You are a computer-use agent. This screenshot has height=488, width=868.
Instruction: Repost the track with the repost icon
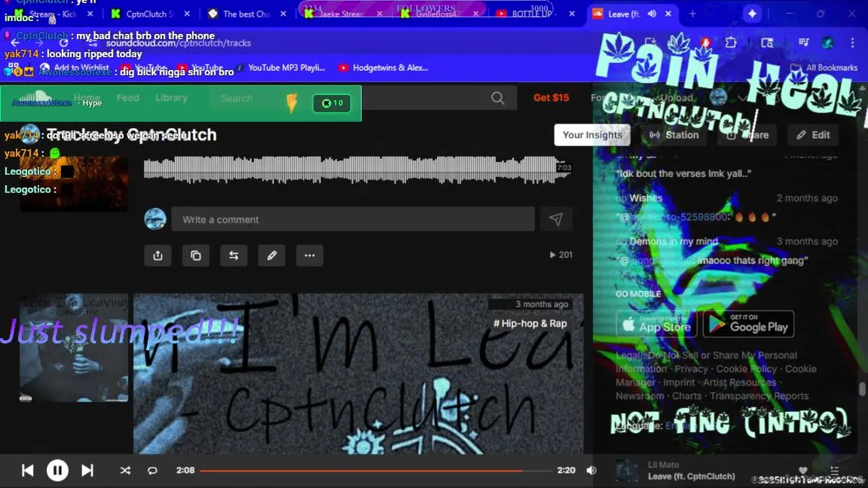point(234,256)
